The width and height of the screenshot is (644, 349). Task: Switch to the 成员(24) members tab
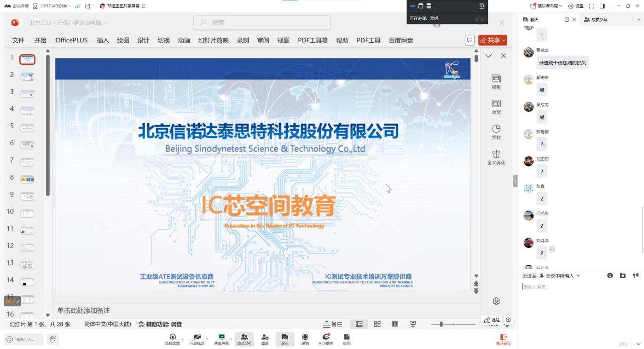[x=596, y=20]
